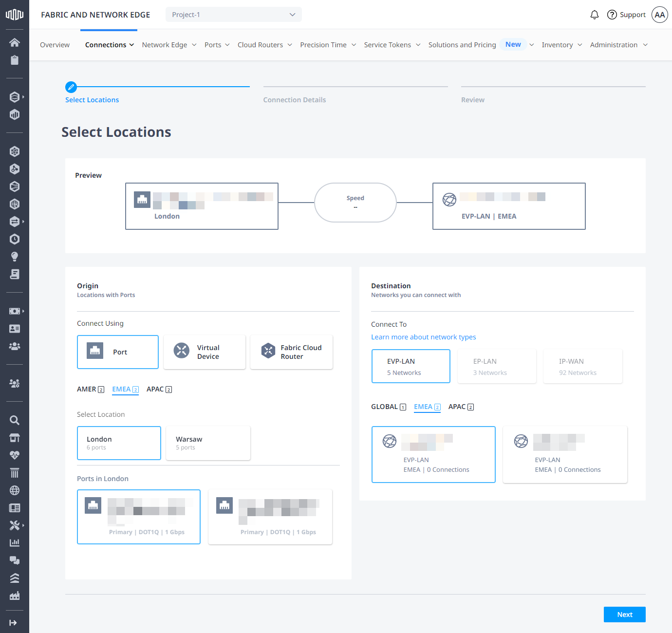Viewport: 672px width, 633px height.
Task: Select the EVP-LAN 5 Networks type
Action: click(x=411, y=366)
